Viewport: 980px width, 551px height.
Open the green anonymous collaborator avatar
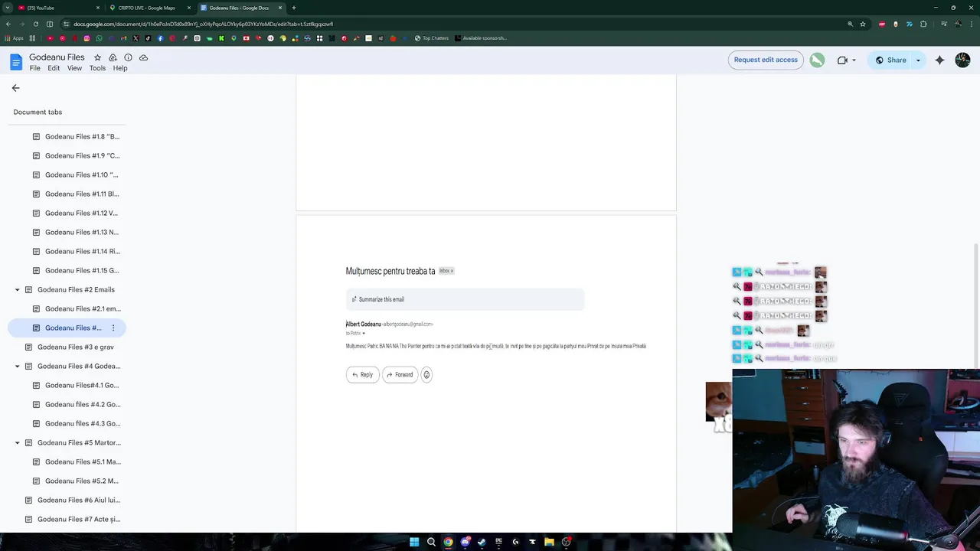[x=817, y=60]
